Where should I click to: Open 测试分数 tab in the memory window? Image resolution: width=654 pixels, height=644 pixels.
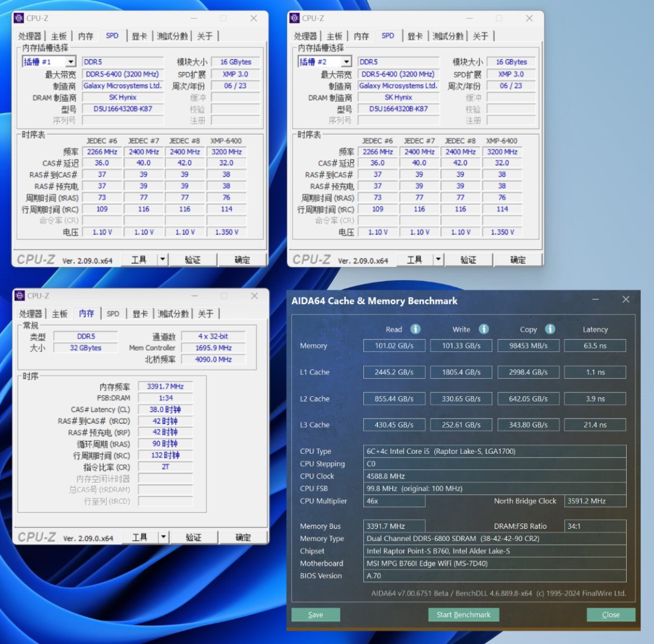click(x=173, y=314)
